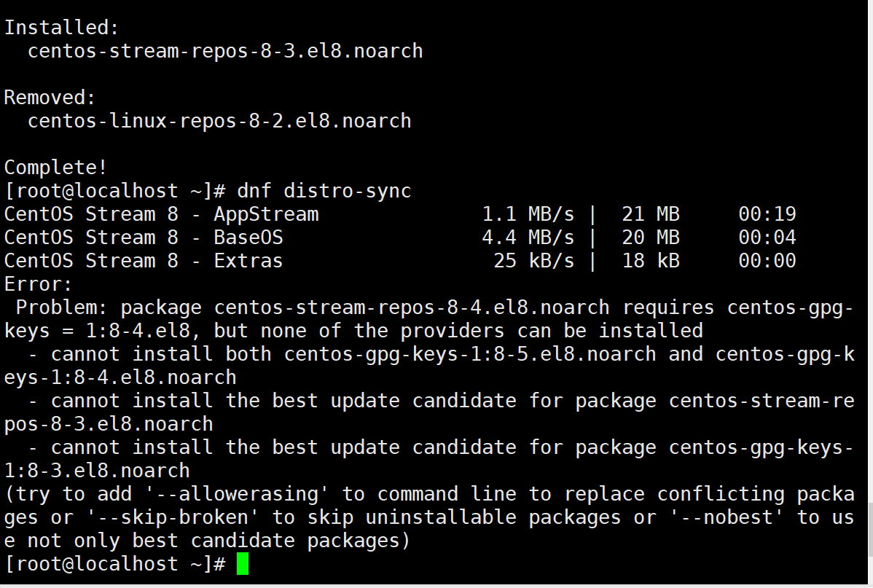The width and height of the screenshot is (873, 588).
Task: Click the '00:00' elapsed time
Action: pos(767,261)
